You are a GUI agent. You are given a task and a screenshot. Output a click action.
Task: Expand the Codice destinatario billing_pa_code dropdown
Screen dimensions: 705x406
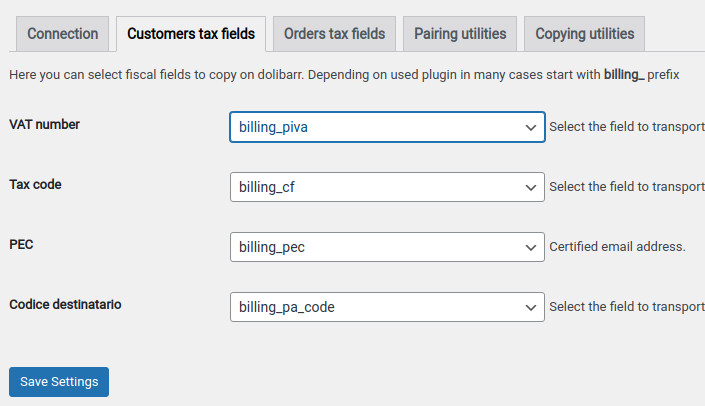386,307
